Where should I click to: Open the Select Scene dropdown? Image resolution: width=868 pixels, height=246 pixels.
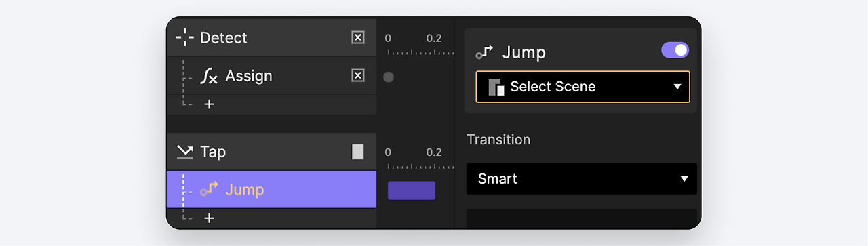coord(583,87)
